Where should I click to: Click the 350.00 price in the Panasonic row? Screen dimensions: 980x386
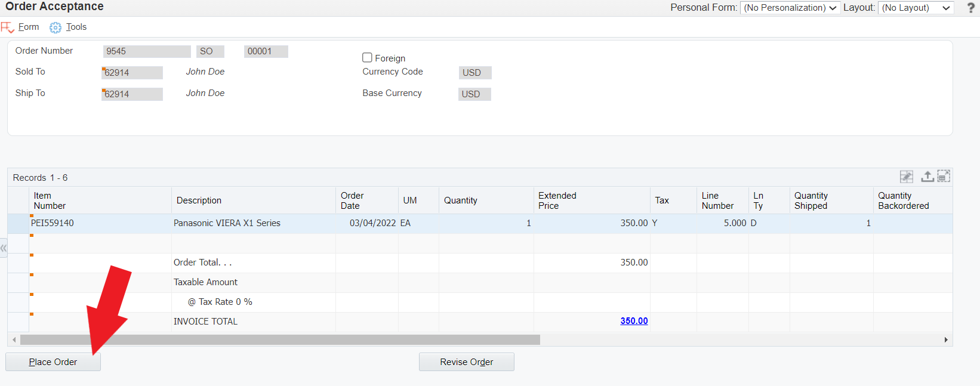coord(634,223)
